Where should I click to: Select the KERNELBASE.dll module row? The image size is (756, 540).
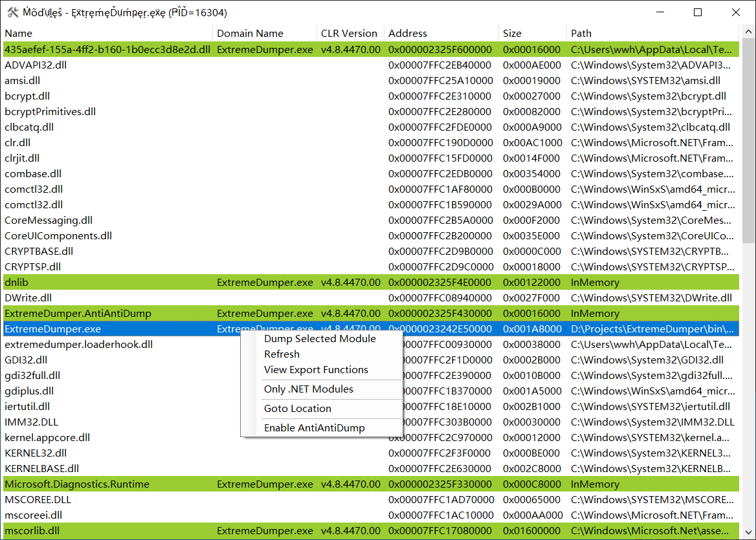click(x=371, y=468)
